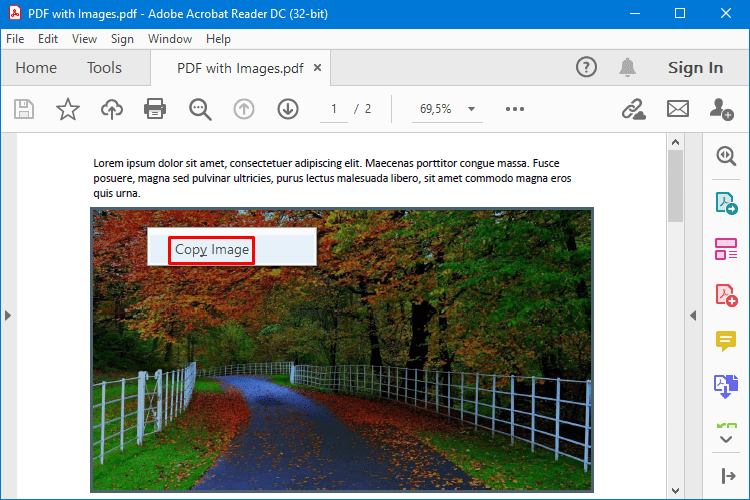
Task: Go to the previous page arrow
Action: (x=244, y=109)
